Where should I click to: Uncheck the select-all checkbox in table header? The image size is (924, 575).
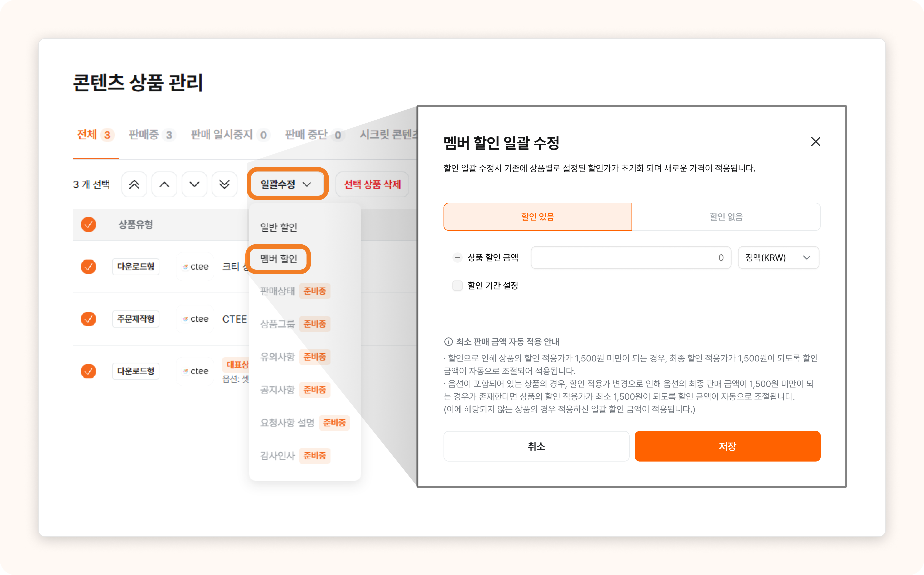pyautogui.click(x=88, y=224)
